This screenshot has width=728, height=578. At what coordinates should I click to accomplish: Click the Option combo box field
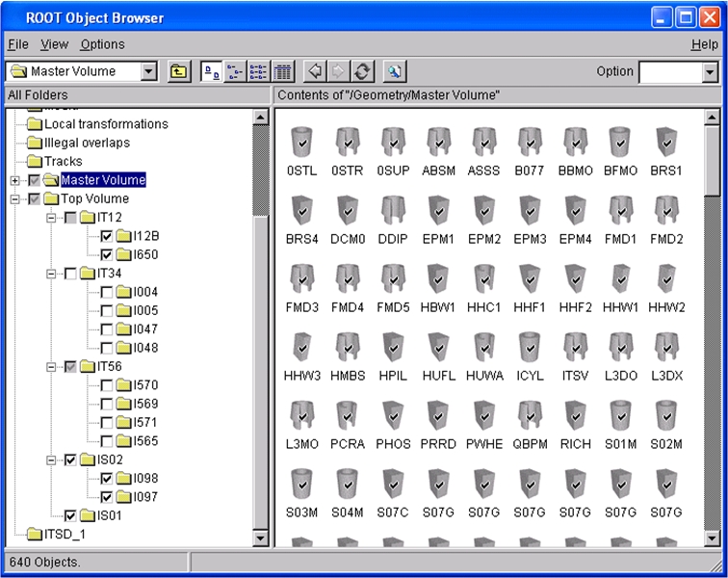pos(670,71)
